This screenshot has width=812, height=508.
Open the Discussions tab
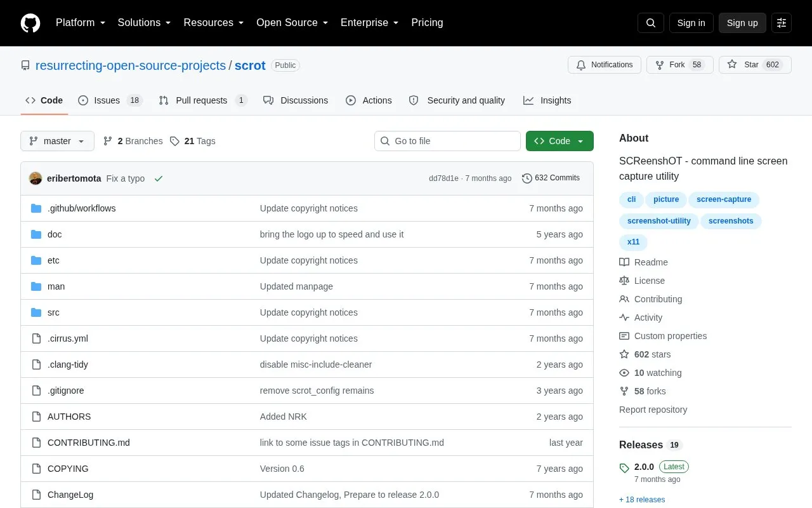tap(296, 100)
